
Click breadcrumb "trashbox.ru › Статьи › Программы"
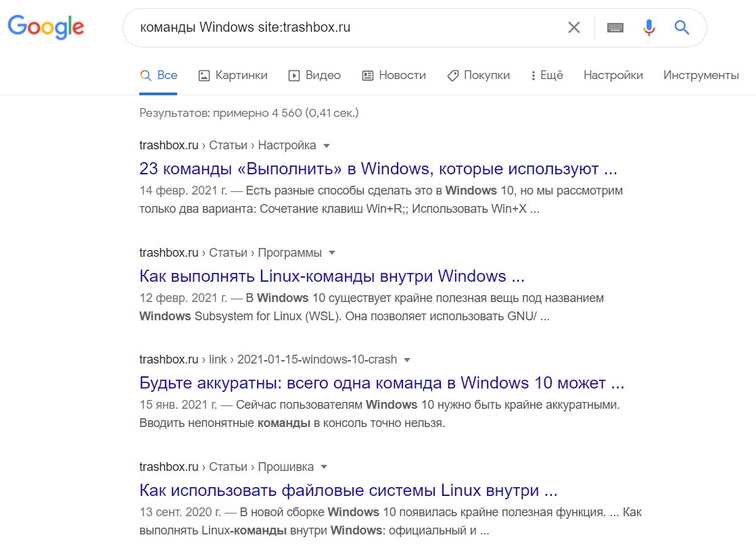pos(231,253)
